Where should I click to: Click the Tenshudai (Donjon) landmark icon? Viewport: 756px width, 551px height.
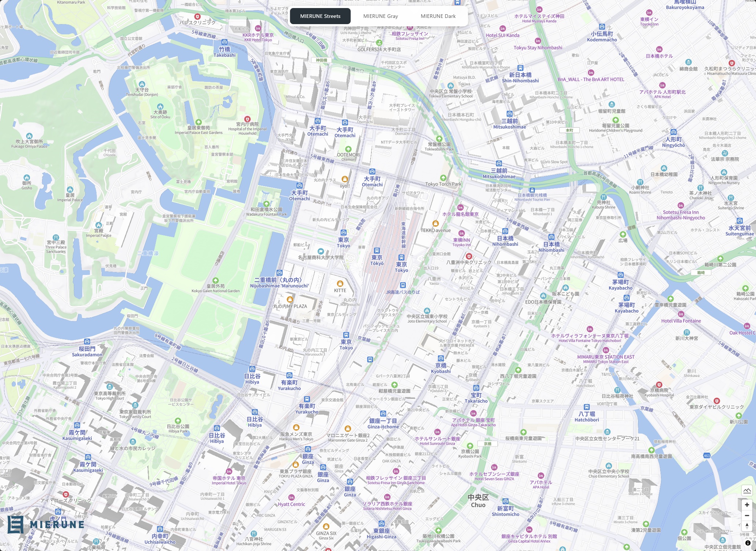pos(142,84)
